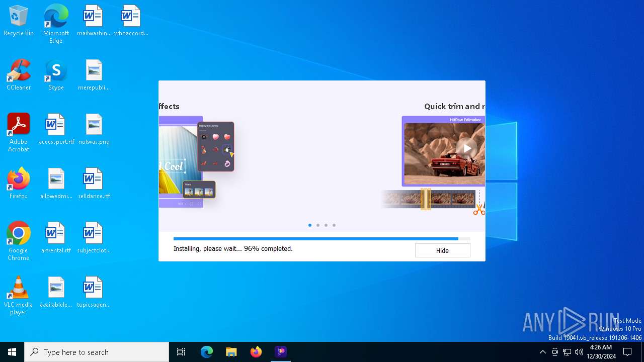Open the volume control tray icon
The image size is (644, 362).
[x=579, y=352]
